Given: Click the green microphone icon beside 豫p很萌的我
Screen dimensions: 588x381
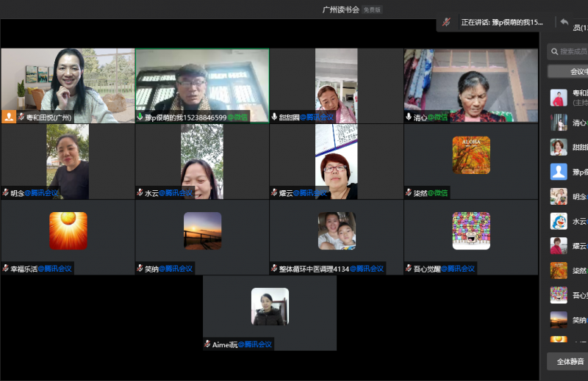Looking at the screenshot, I should coord(140,117).
